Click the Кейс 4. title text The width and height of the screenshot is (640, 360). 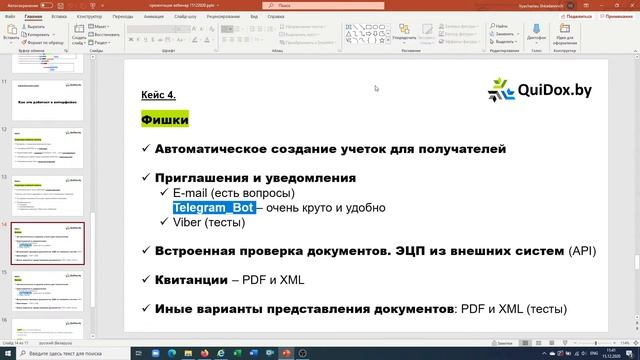(158, 95)
